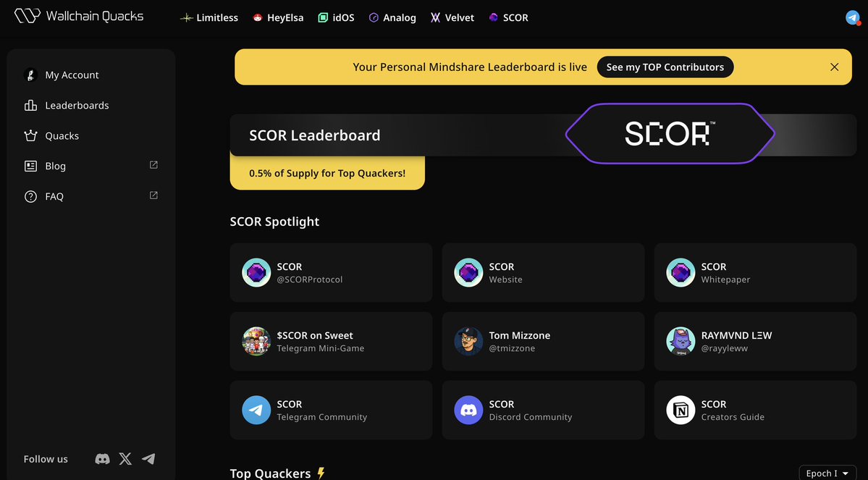Open the Analog project tab
Viewport: 868px width, 480px height.
(392, 17)
